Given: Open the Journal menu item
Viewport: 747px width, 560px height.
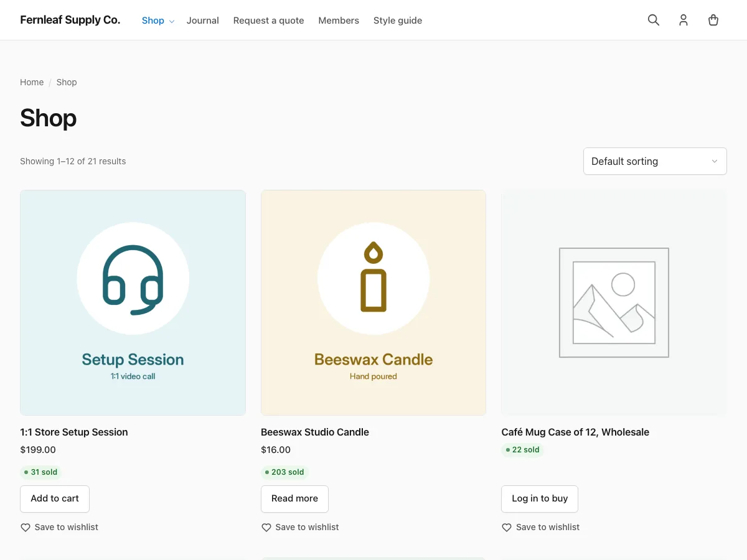Looking at the screenshot, I should click(x=203, y=21).
